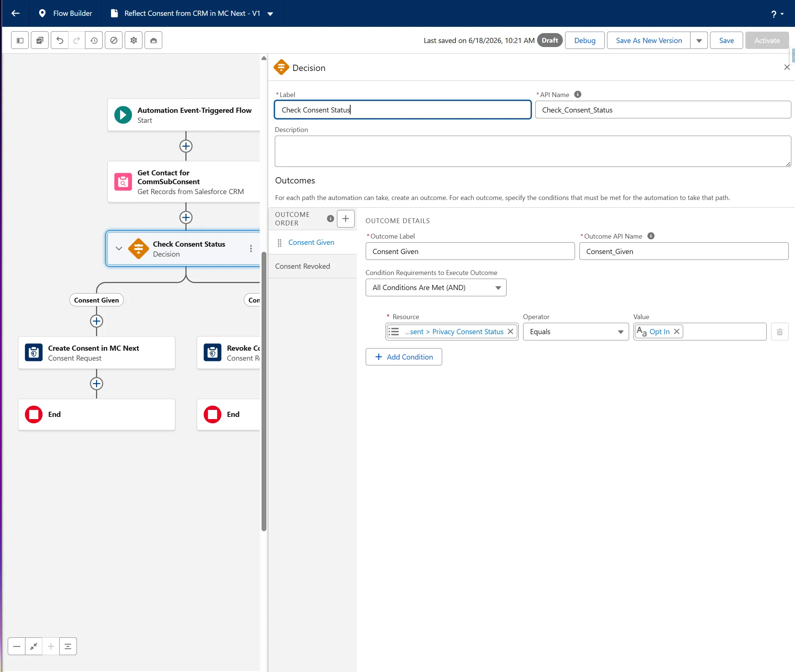Open Condition Requirements dropdown
Image resolution: width=795 pixels, height=672 pixels.
436,287
